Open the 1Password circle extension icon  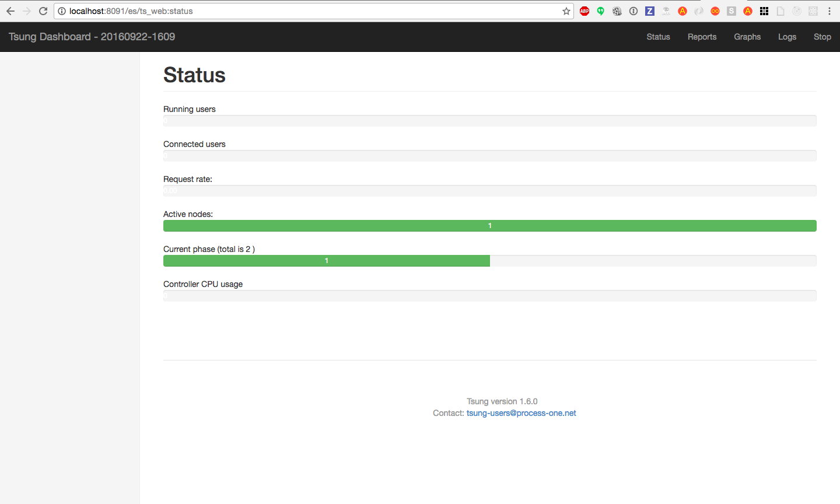click(x=633, y=11)
